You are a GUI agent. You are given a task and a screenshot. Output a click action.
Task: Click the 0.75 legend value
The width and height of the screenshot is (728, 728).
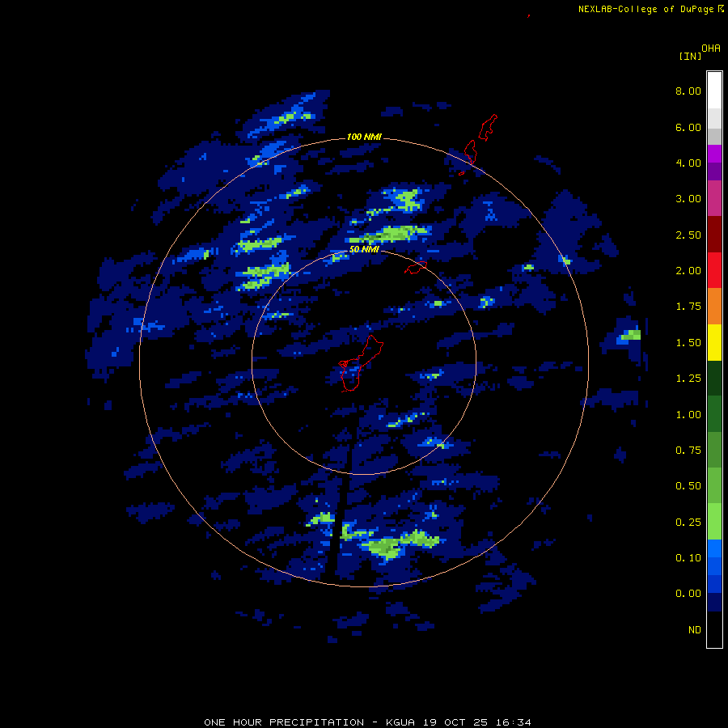pos(688,451)
